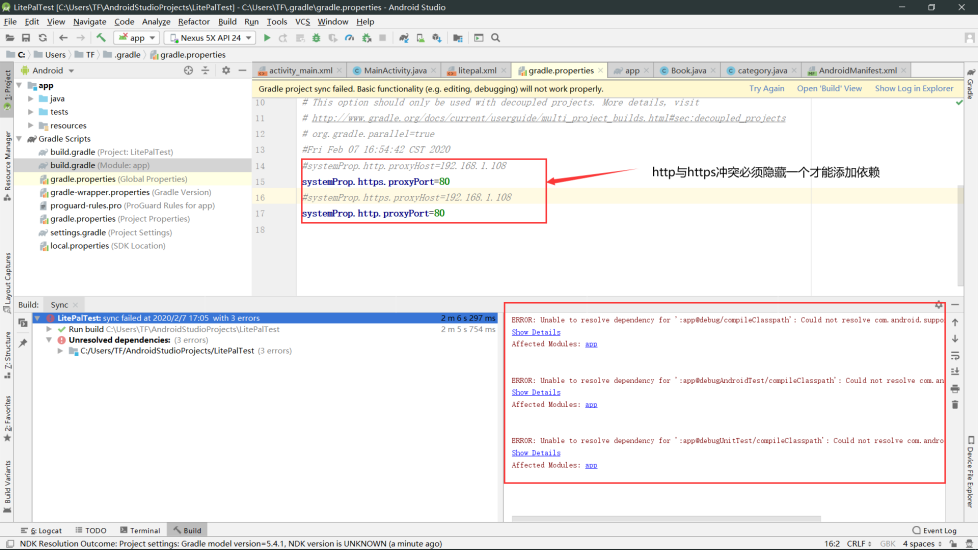Collapse the app module tree node

[20, 85]
